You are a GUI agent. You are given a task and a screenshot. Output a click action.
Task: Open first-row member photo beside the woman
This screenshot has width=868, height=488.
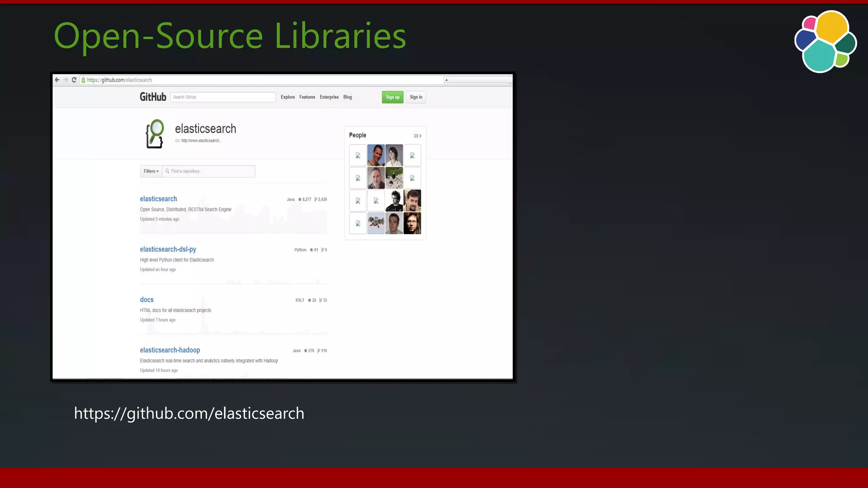[x=376, y=155]
